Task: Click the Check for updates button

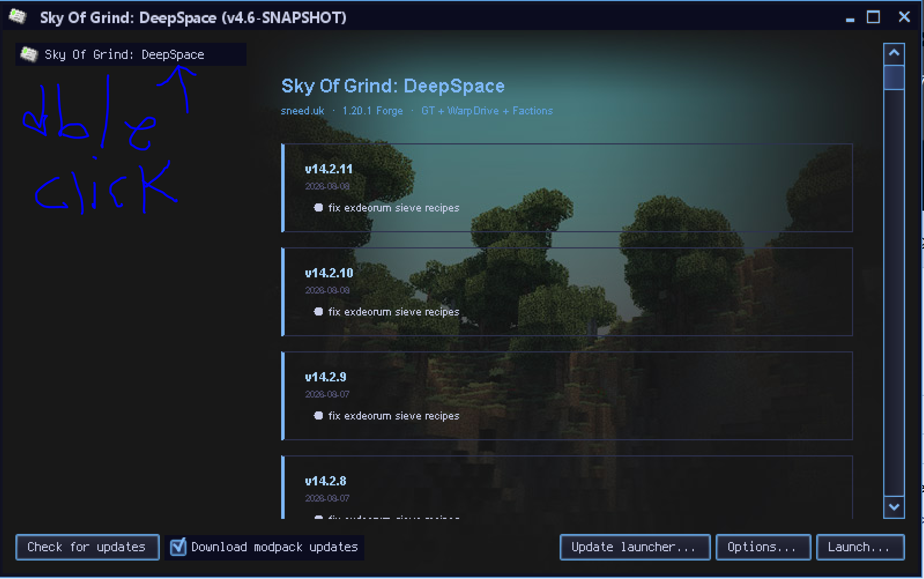Action: pyautogui.click(x=87, y=547)
